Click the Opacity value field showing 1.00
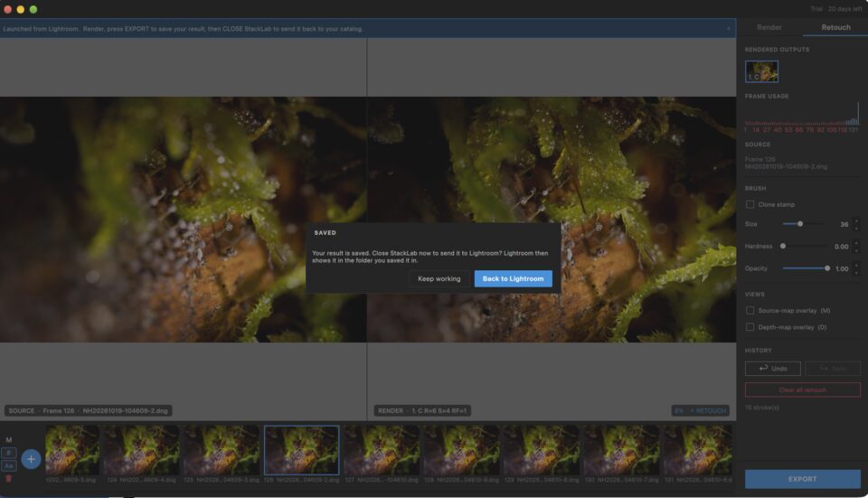 [842, 268]
